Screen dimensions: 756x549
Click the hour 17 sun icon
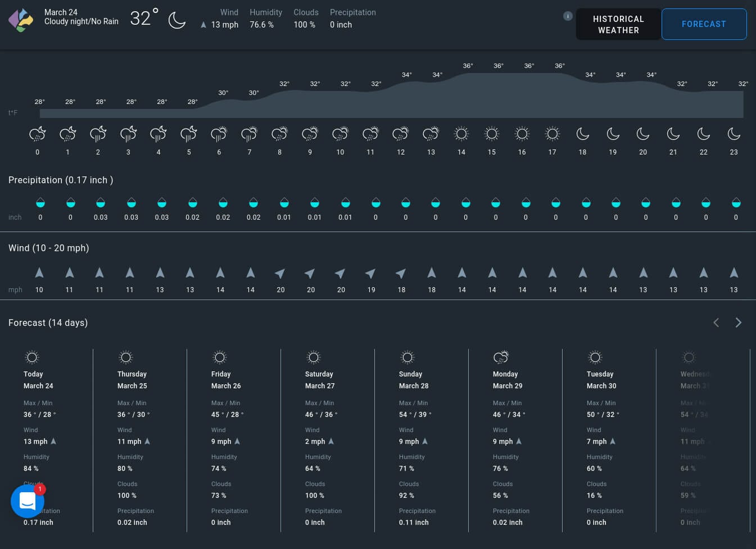553,134
